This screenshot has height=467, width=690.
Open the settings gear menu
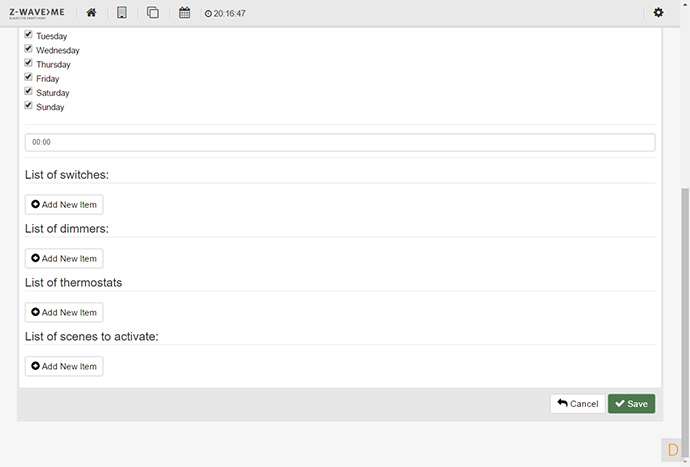point(658,13)
